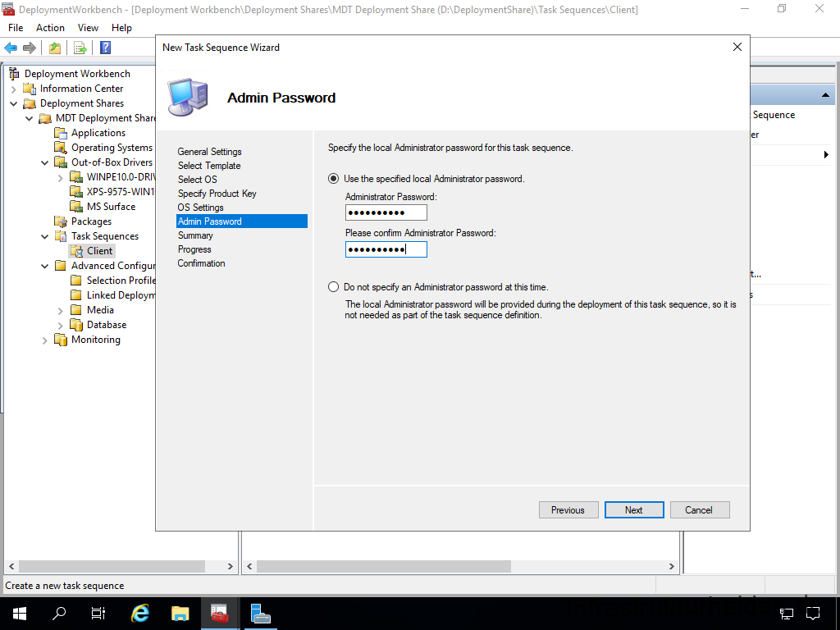The image size is (840, 630).
Task: Click the Administrator Password field
Action: coord(386,212)
